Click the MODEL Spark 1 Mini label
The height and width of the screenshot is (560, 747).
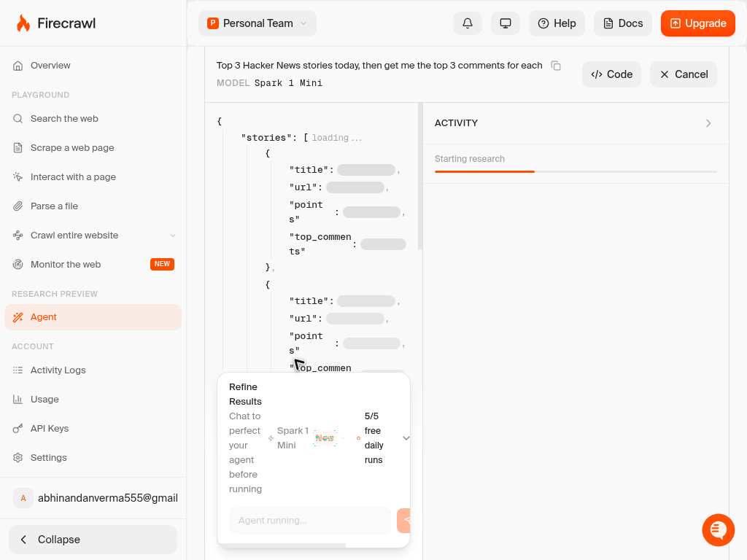(x=270, y=83)
